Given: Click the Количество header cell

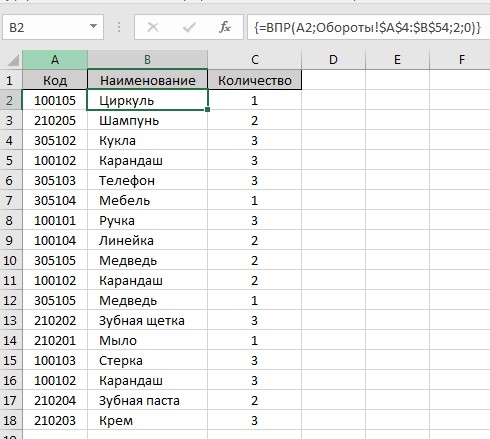Looking at the screenshot, I should click(x=255, y=80).
